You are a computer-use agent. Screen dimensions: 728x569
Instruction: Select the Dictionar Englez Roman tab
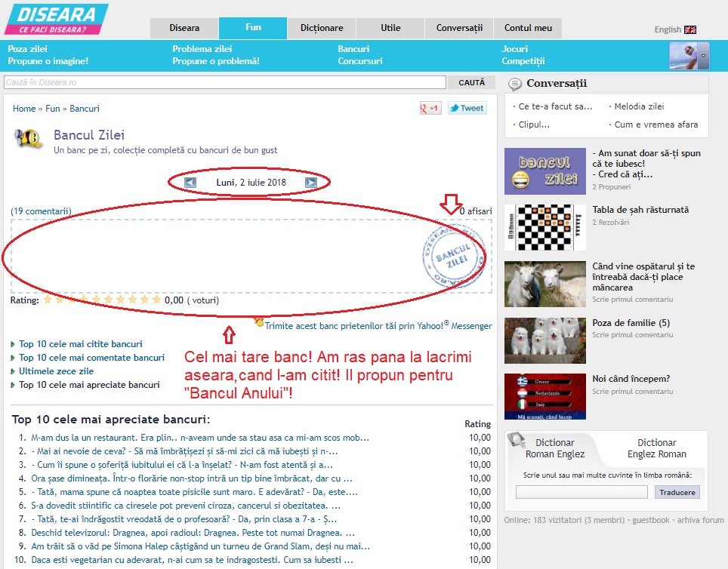click(x=656, y=448)
